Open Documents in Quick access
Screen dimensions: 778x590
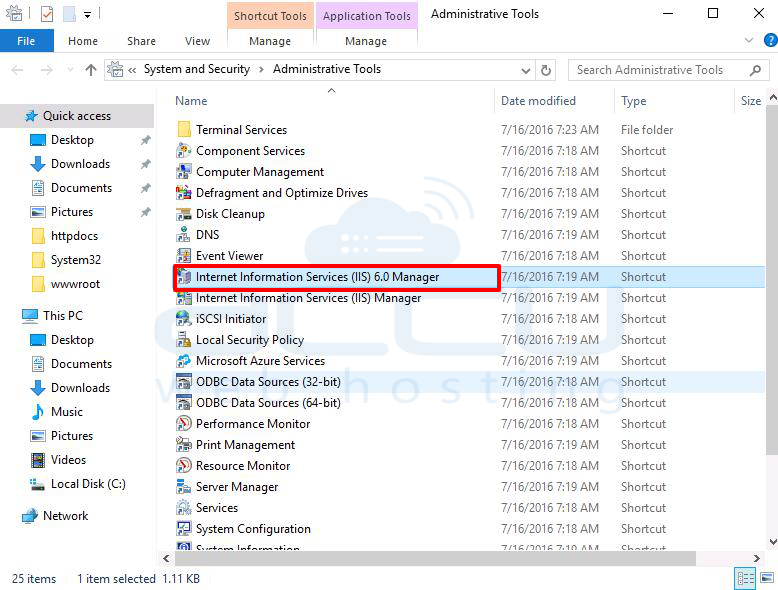click(x=81, y=188)
